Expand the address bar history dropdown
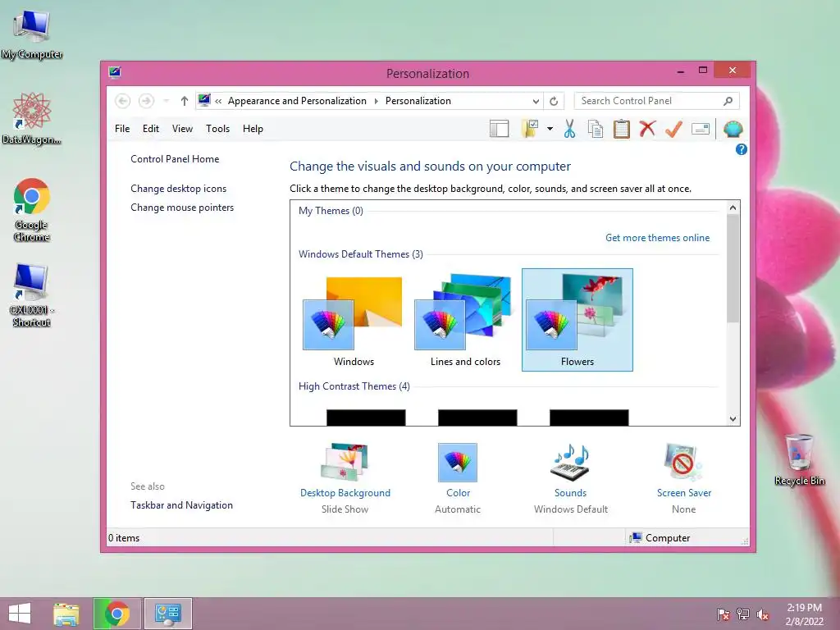The image size is (840, 630). pos(536,101)
